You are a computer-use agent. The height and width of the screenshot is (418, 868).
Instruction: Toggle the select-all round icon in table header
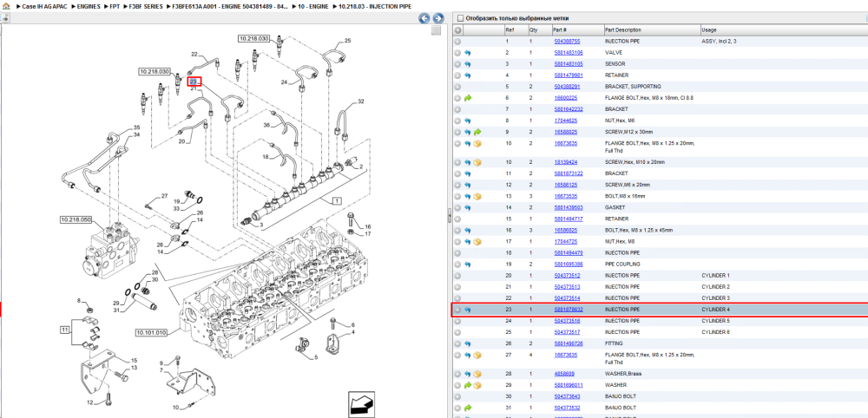point(457,29)
